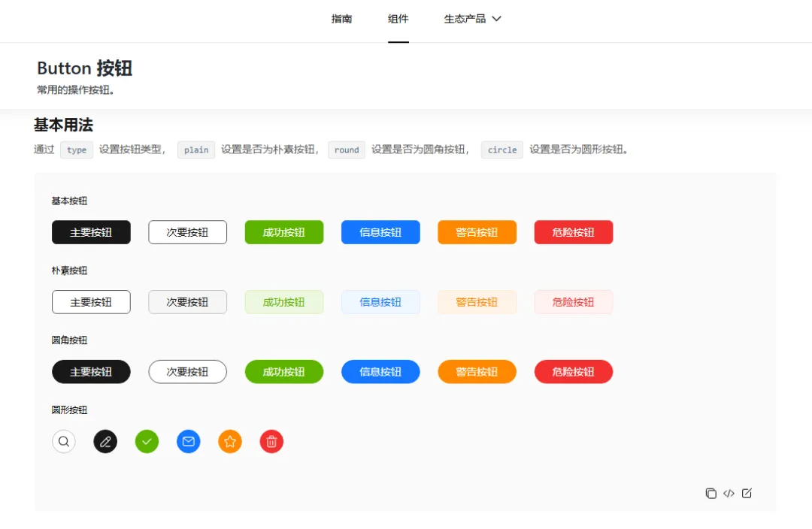Viewport: 812px width, 529px height.
Task: Click the 常用的操作按钮 subtitle text
Action: tap(76, 90)
